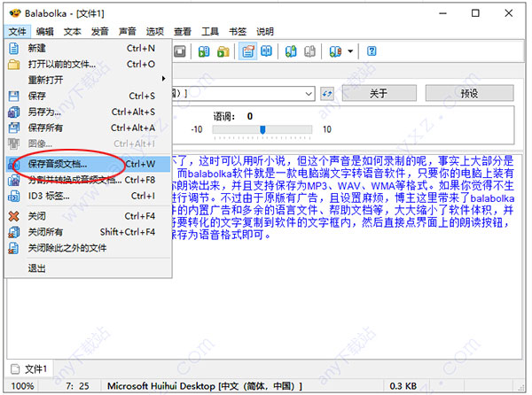Screen dimensions: 532x395
Task: Open the 说明 menu
Action: coord(265,32)
